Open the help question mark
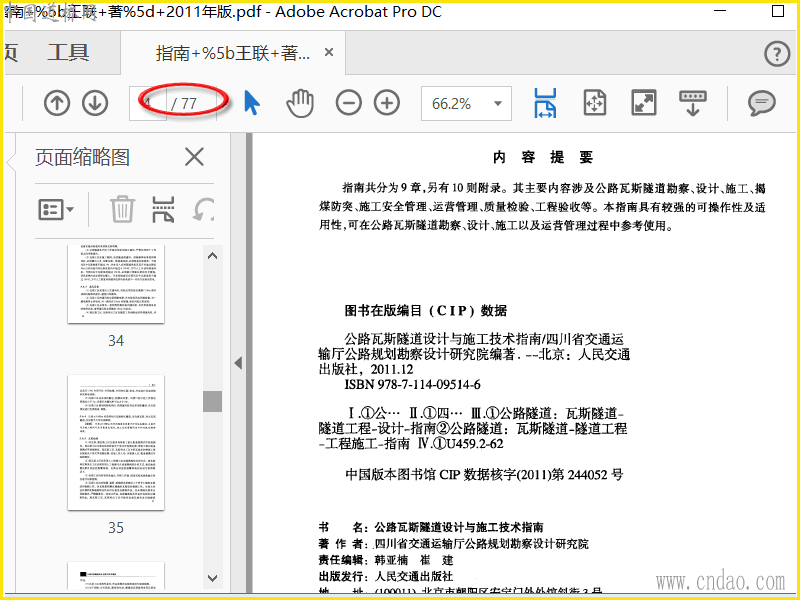Viewport: 800px width, 600px height. point(777,53)
